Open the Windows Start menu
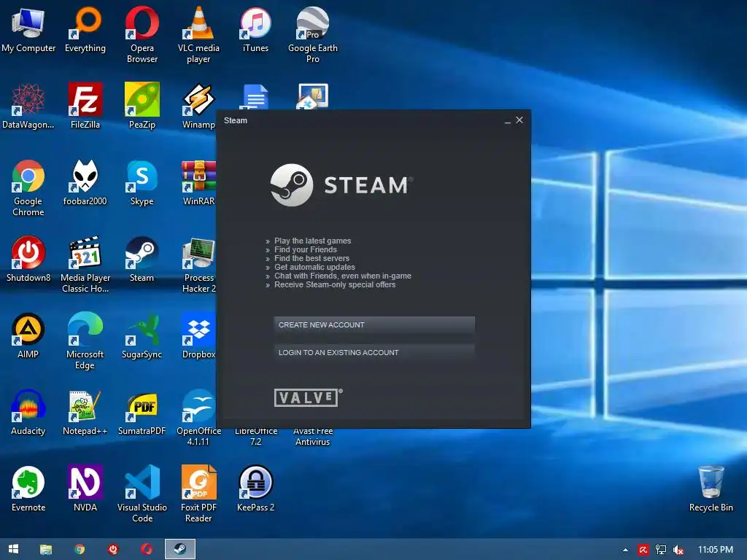Screen dimensions: 747x560 pyautogui.click(x=13, y=549)
